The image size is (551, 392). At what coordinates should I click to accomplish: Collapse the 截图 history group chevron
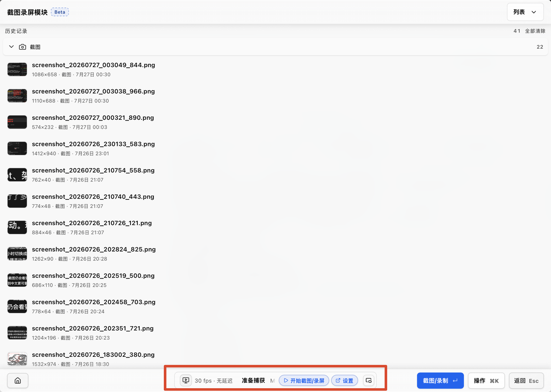coord(11,47)
